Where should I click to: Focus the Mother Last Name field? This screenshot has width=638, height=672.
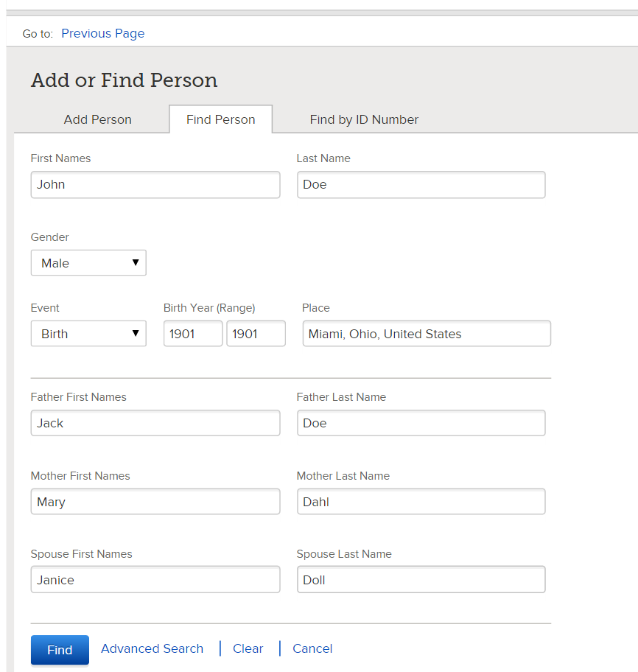point(421,502)
